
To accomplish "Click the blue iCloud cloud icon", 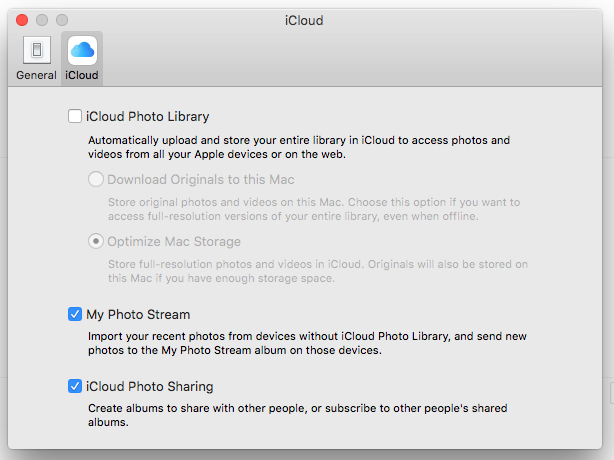I will point(82,50).
